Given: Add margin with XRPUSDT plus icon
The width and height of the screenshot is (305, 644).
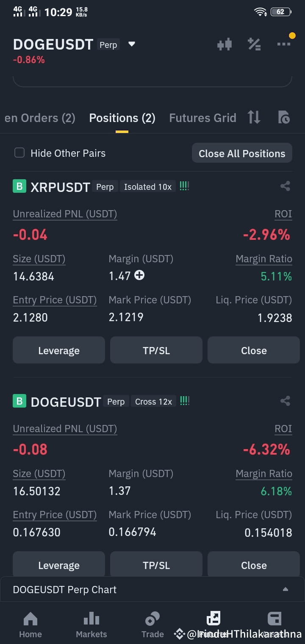Looking at the screenshot, I should pos(139,275).
